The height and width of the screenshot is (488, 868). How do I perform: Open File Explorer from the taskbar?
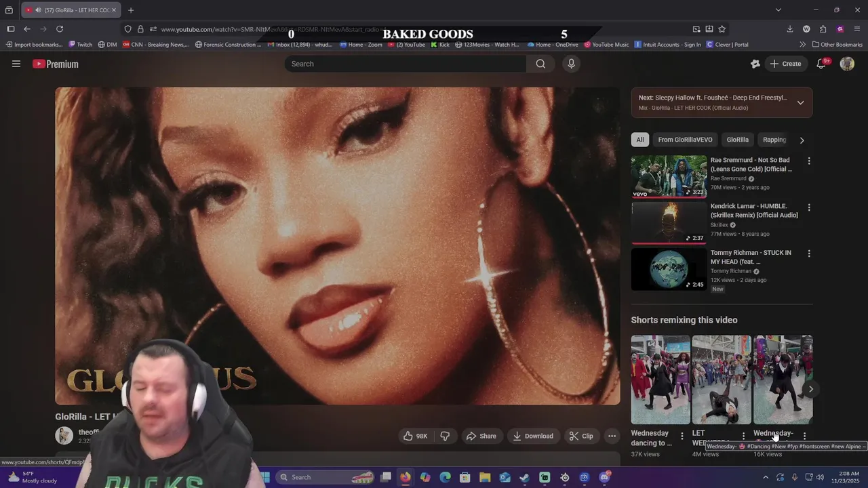pyautogui.click(x=485, y=477)
